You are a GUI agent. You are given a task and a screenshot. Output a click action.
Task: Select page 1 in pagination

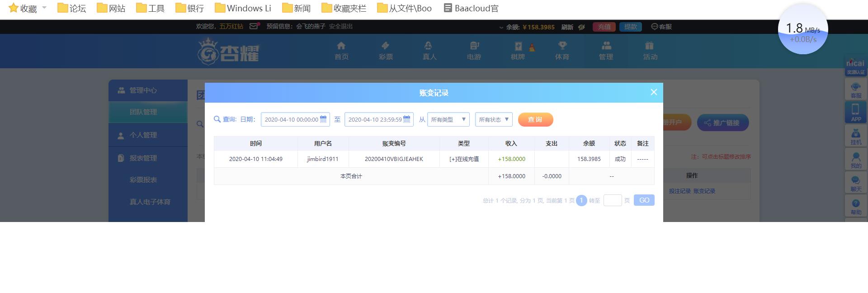click(x=581, y=200)
